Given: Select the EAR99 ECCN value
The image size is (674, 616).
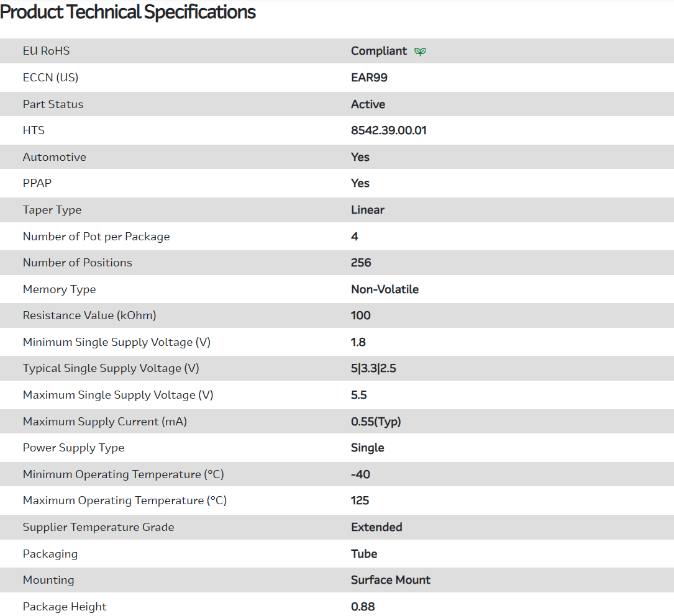Looking at the screenshot, I should pyautogui.click(x=369, y=78).
